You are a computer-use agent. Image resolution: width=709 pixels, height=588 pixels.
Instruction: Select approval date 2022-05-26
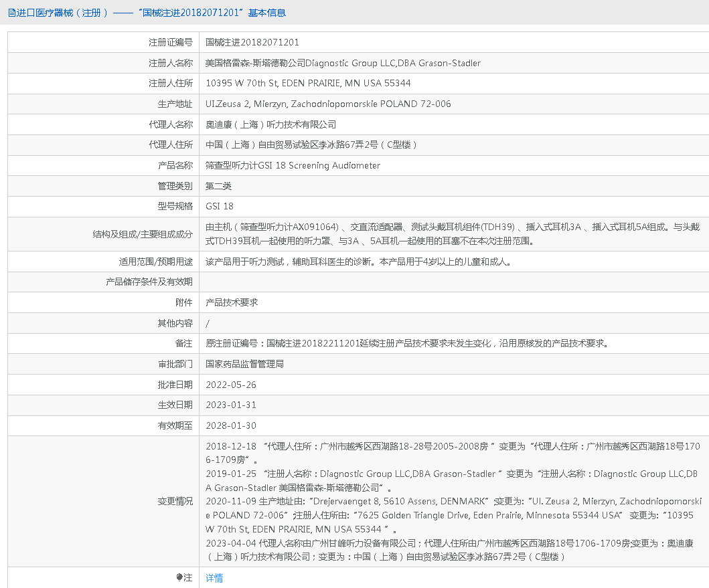point(231,385)
